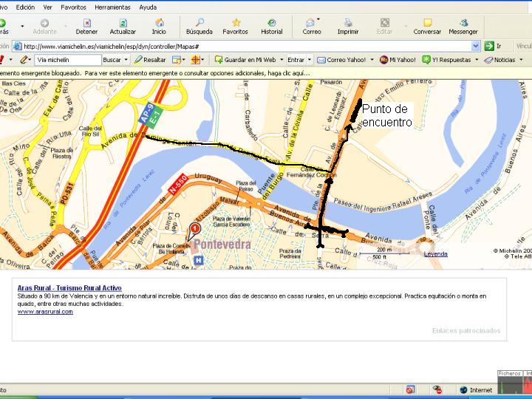Open the Leyenda map link
Image resolution: width=532 pixels, height=399 pixels.
point(436,254)
